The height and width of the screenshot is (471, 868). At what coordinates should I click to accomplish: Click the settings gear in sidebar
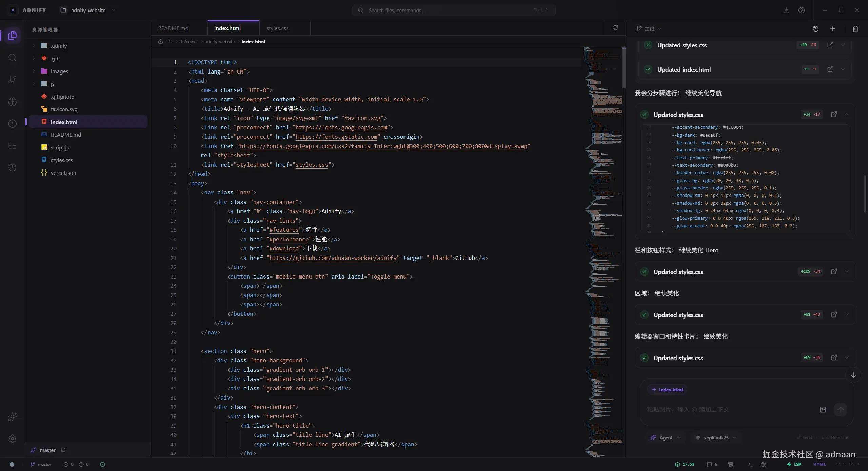click(x=12, y=439)
